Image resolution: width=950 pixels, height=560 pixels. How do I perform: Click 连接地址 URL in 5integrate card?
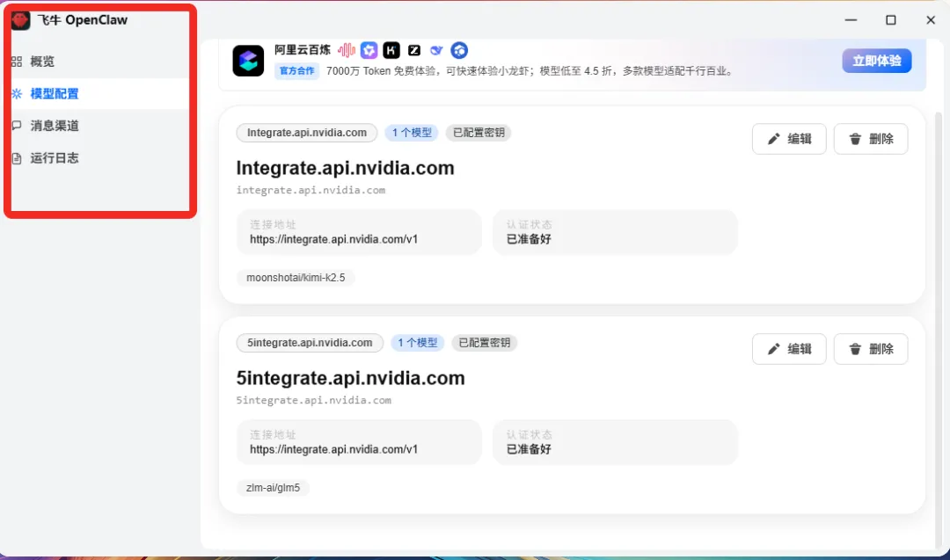[334, 449]
